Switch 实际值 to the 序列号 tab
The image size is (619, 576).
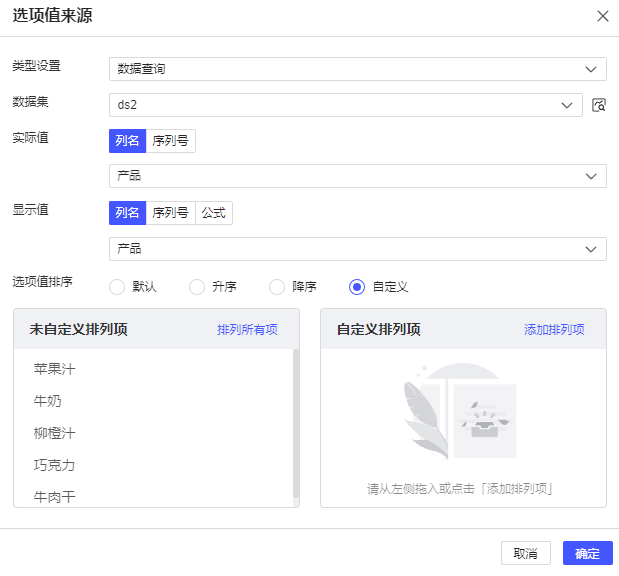(x=170, y=141)
